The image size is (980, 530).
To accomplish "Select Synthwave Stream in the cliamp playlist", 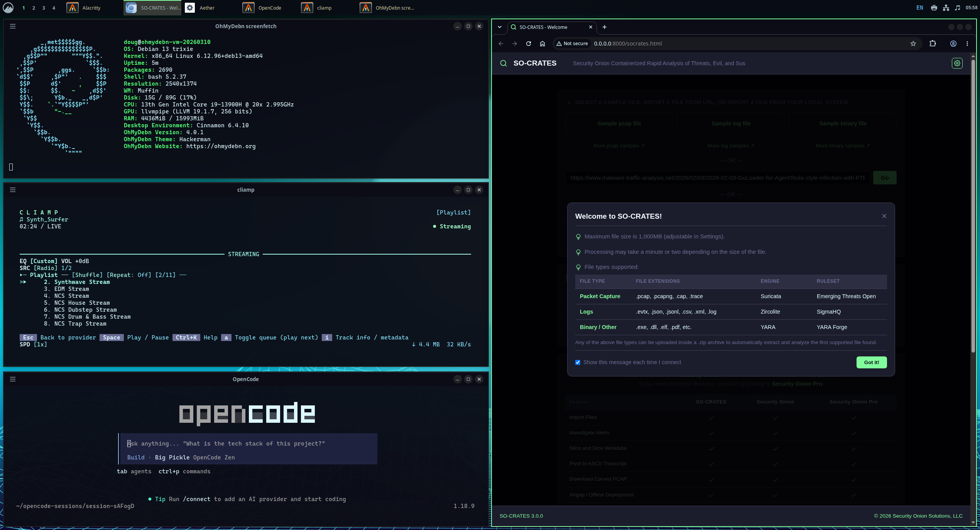I will pos(77,282).
